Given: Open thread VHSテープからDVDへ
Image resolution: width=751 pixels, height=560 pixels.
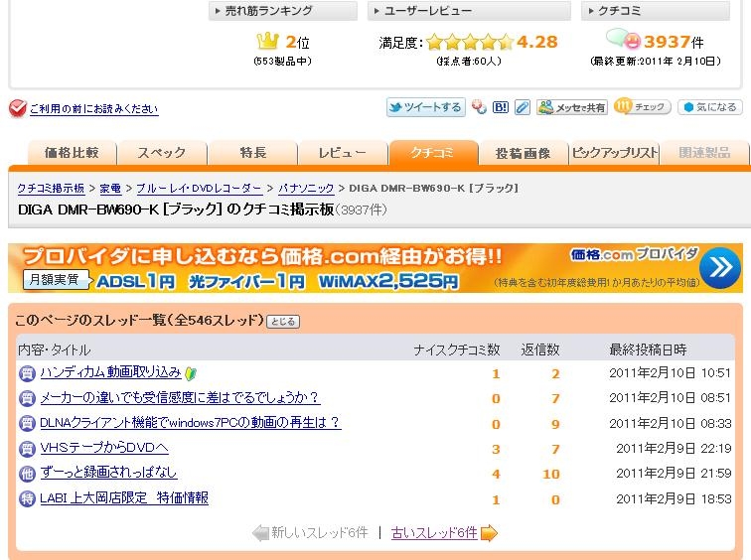Looking at the screenshot, I should [x=104, y=448].
